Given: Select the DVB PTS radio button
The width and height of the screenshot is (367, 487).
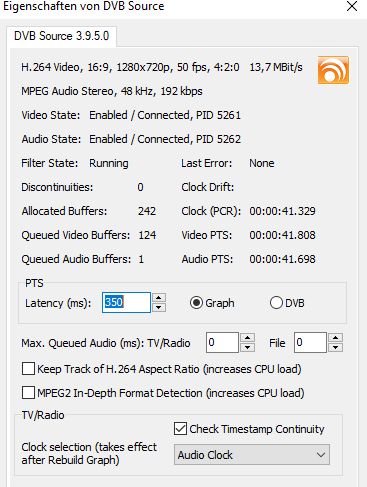Looking at the screenshot, I should (276, 303).
